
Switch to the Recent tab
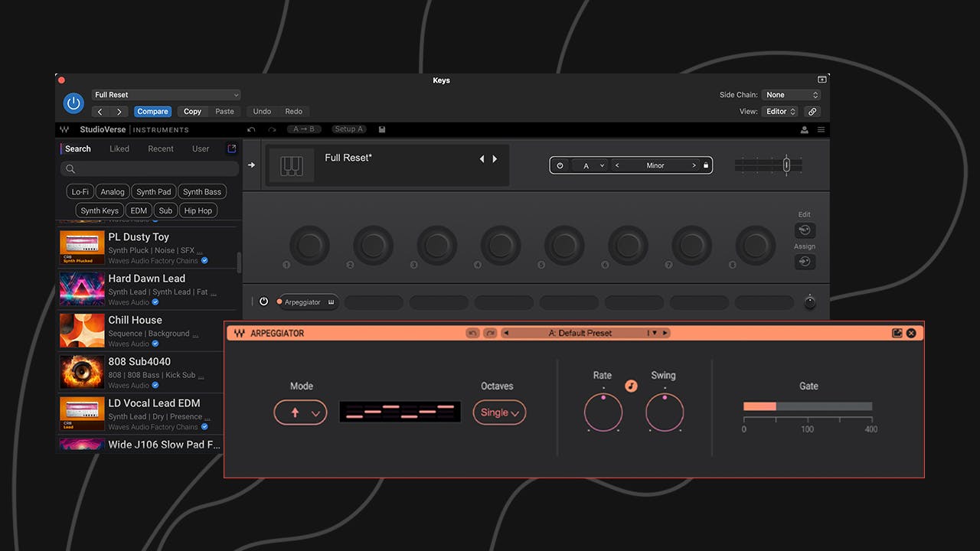[161, 148]
